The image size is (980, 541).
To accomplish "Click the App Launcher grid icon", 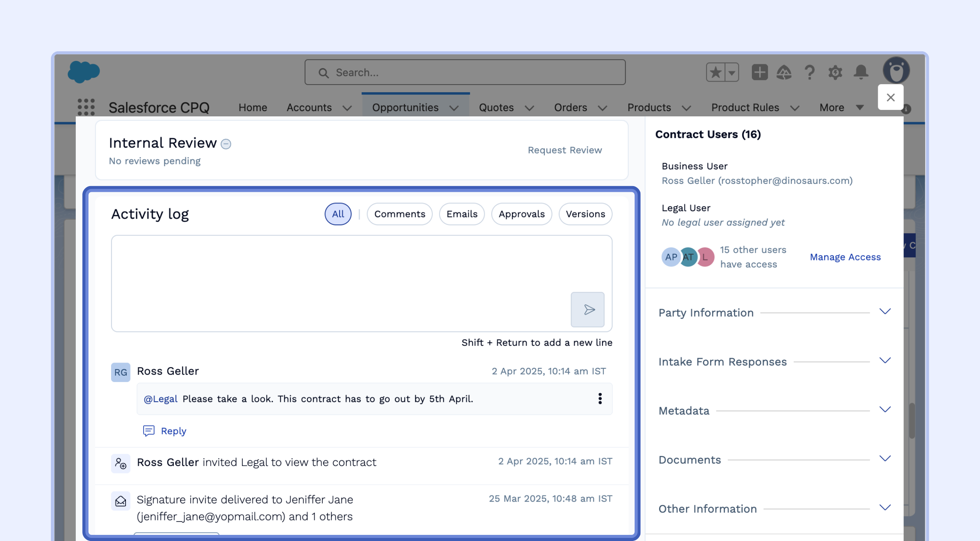I will [86, 107].
